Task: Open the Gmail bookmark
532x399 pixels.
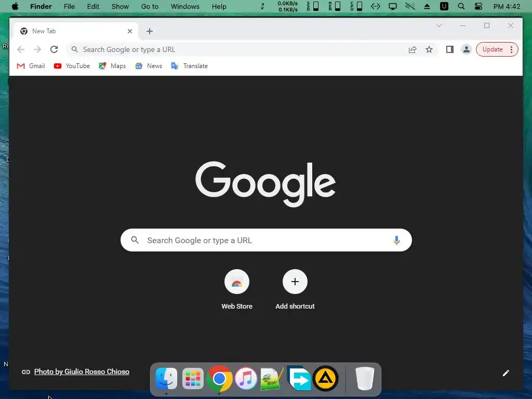Action: click(x=31, y=66)
